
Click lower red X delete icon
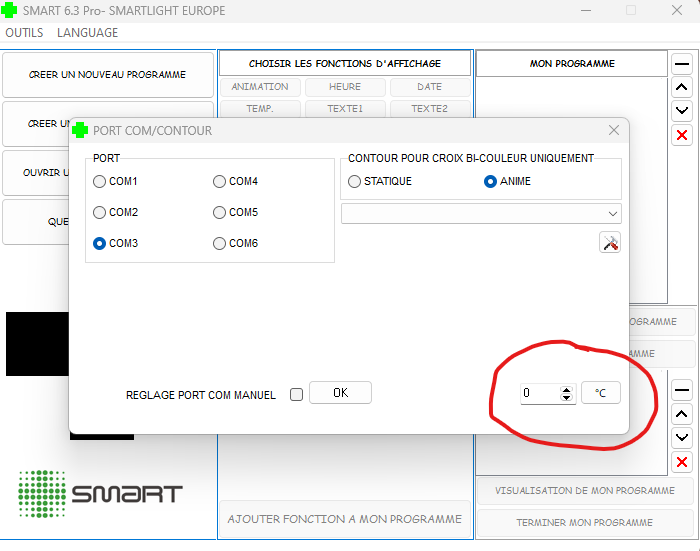click(682, 462)
